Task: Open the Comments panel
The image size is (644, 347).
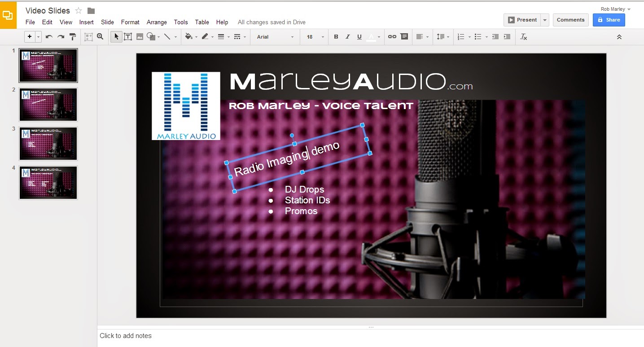Action: point(570,20)
